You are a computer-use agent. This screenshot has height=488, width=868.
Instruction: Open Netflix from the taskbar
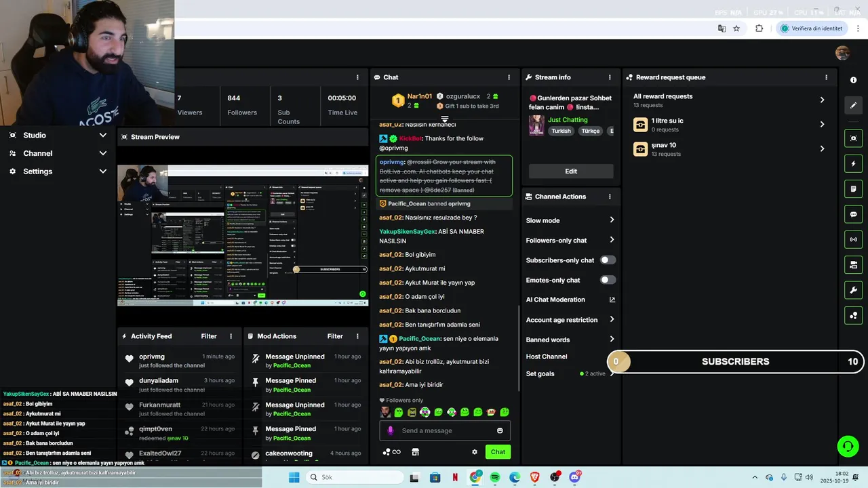pyautogui.click(x=455, y=477)
